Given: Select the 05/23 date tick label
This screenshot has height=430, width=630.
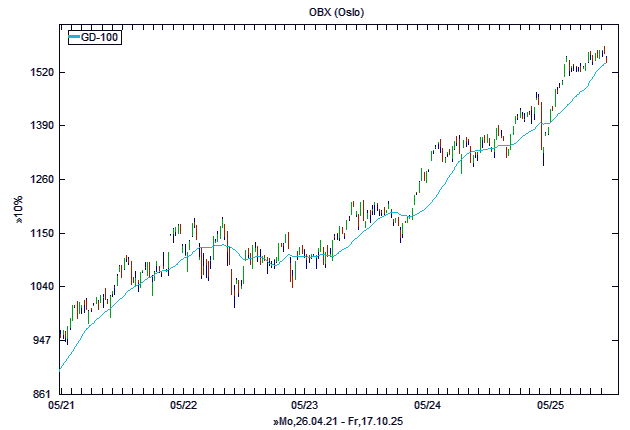Looking at the screenshot, I should pyautogui.click(x=305, y=406).
